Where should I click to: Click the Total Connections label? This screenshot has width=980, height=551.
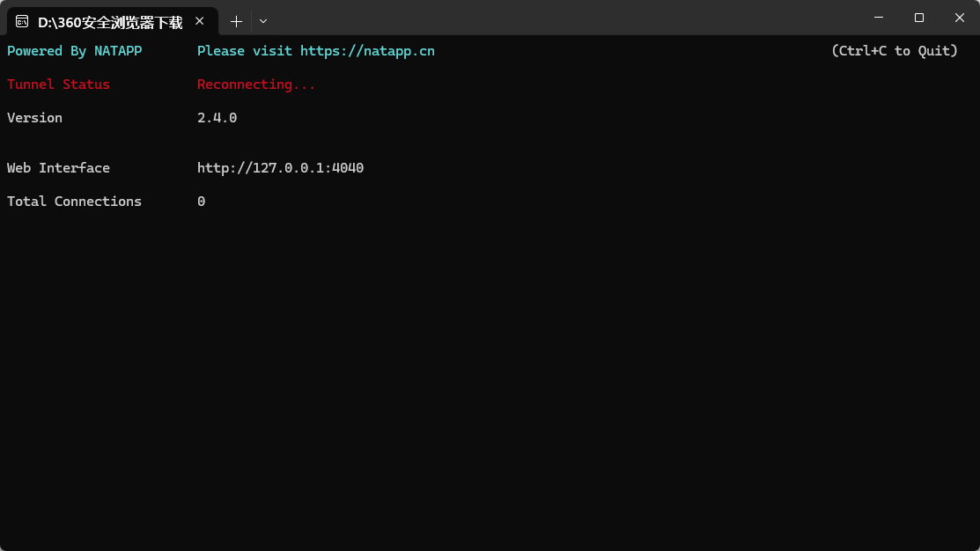74,201
